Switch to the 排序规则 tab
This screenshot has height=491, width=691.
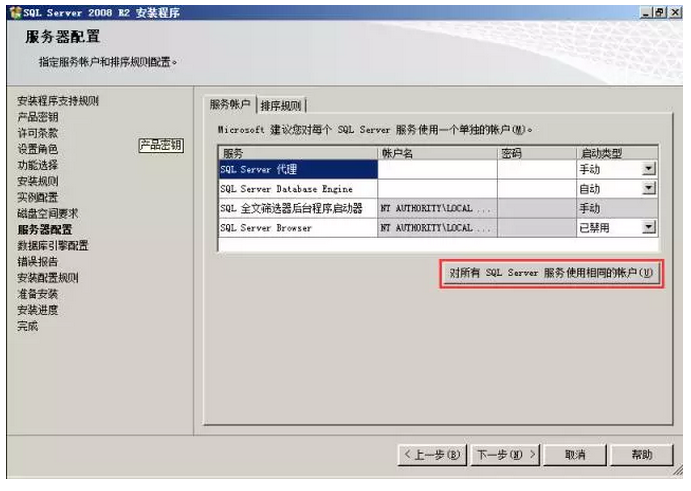point(281,106)
